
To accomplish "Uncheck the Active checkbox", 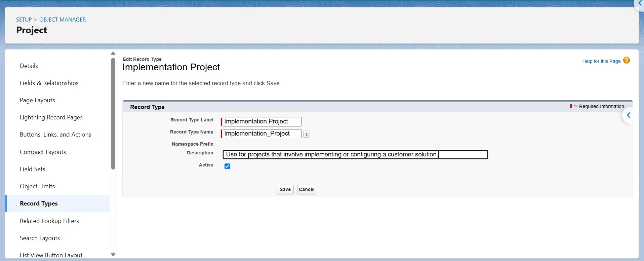I will click(227, 166).
